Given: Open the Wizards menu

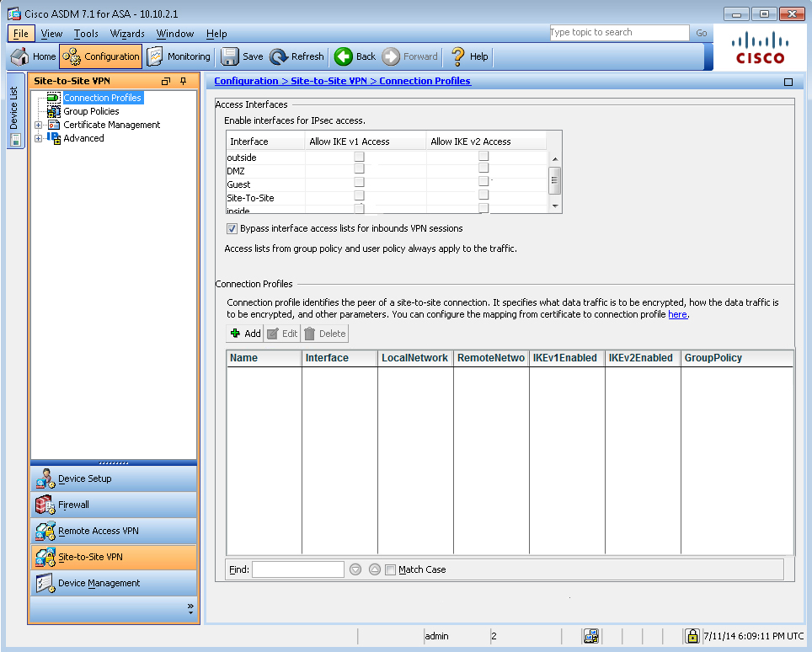Looking at the screenshot, I should coord(127,34).
